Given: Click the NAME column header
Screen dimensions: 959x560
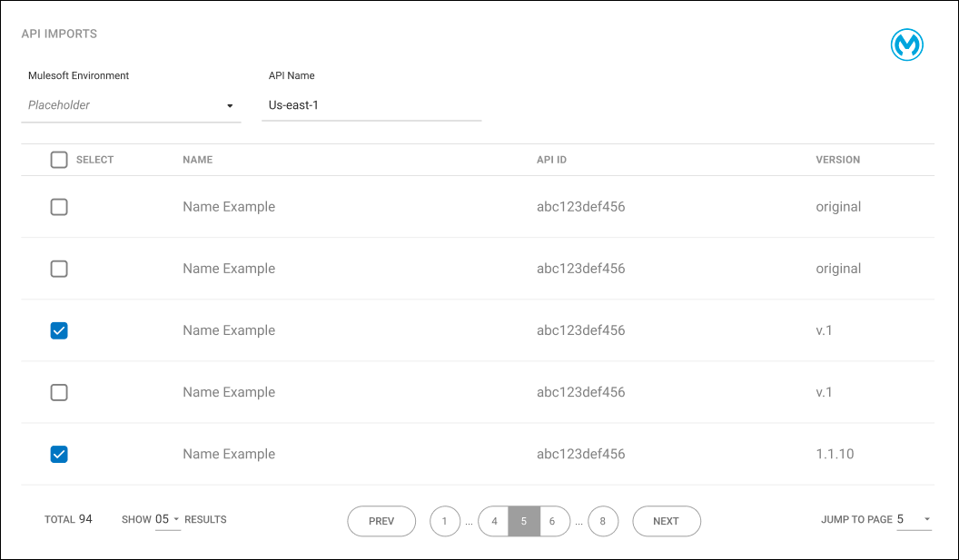Looking at the screenshot, I should point(197,160).
